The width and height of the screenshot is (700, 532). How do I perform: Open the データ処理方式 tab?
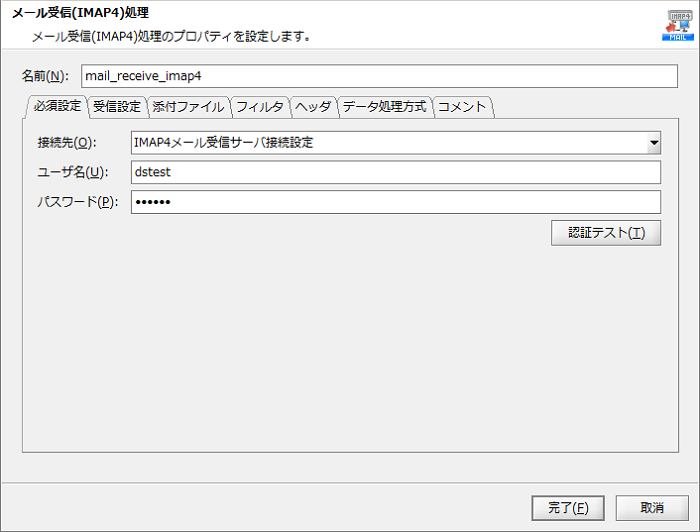[x=384, y=106]
